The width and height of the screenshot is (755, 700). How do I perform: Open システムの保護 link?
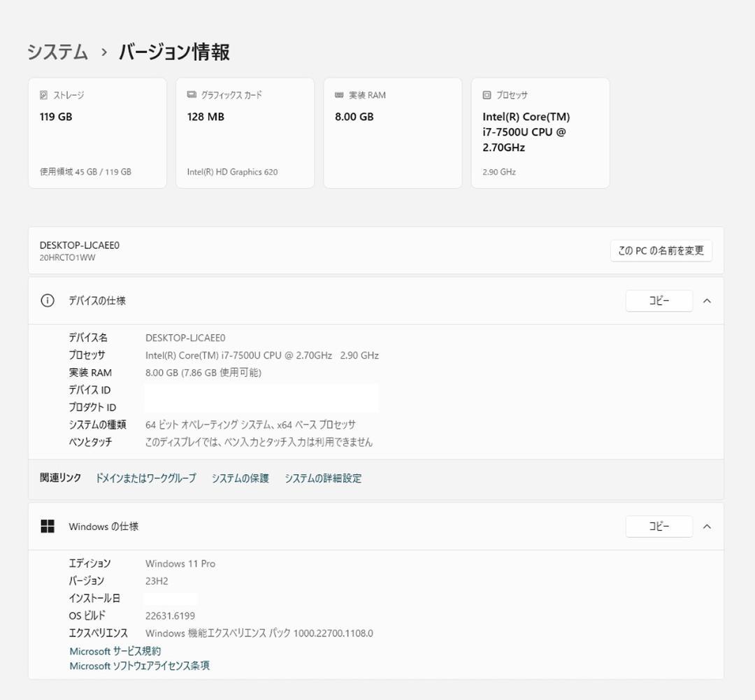pos(240,478)
